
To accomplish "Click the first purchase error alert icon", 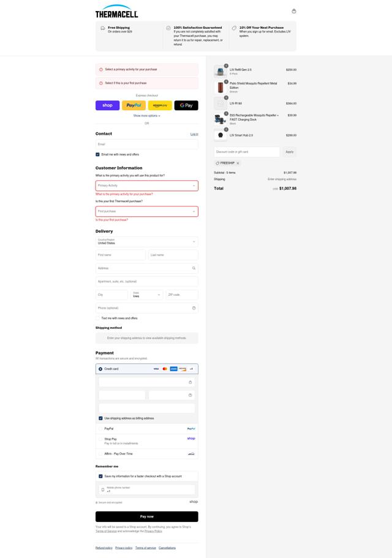I will coord(101,83).
